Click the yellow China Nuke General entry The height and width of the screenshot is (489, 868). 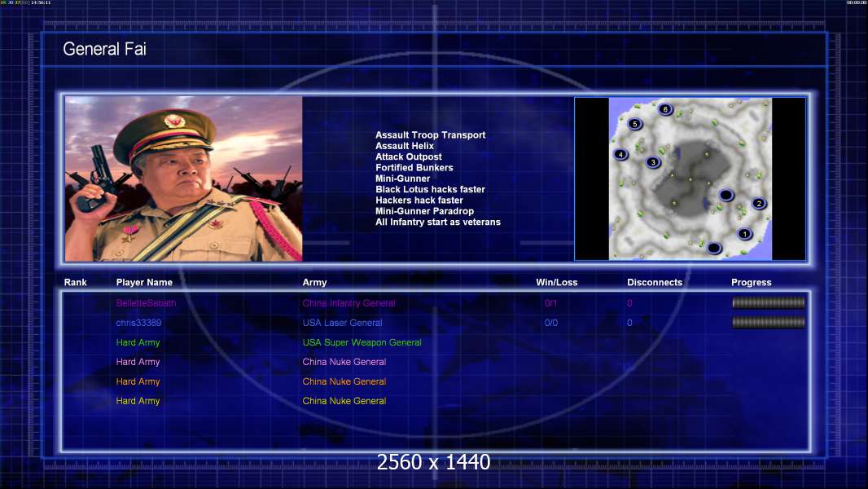click(x=344, y=401)
